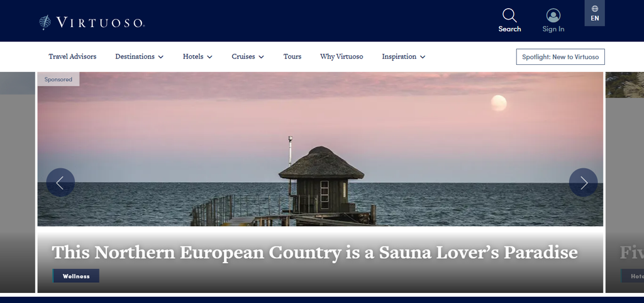
Task: Open the Sauna Lover's Paradise article headline
Action: pyautogui.click(x=314, y=252)
